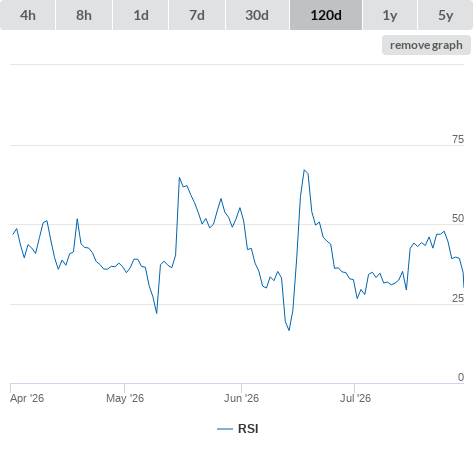Click the 75 level gridline label
Viewport: 474px width, 455px height.
point(458,139)
